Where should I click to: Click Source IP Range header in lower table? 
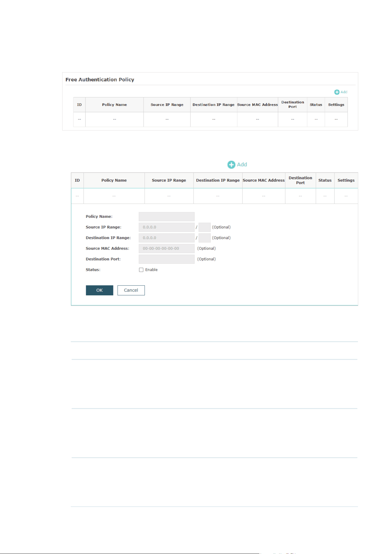point(169,180)
